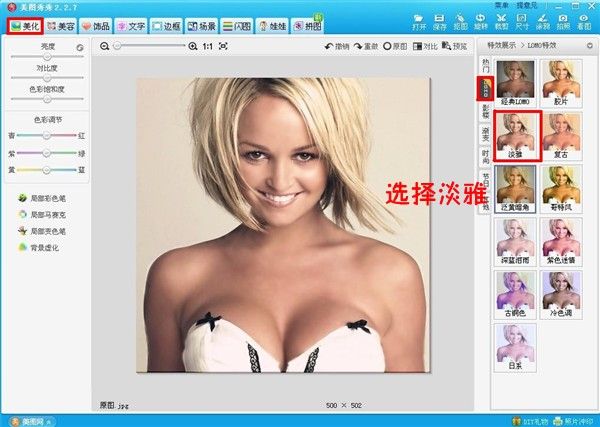The width and height of the screenshot is (600, 427).
Task: Click 对比 (Compare) button
Action: (x=425, y=46)
